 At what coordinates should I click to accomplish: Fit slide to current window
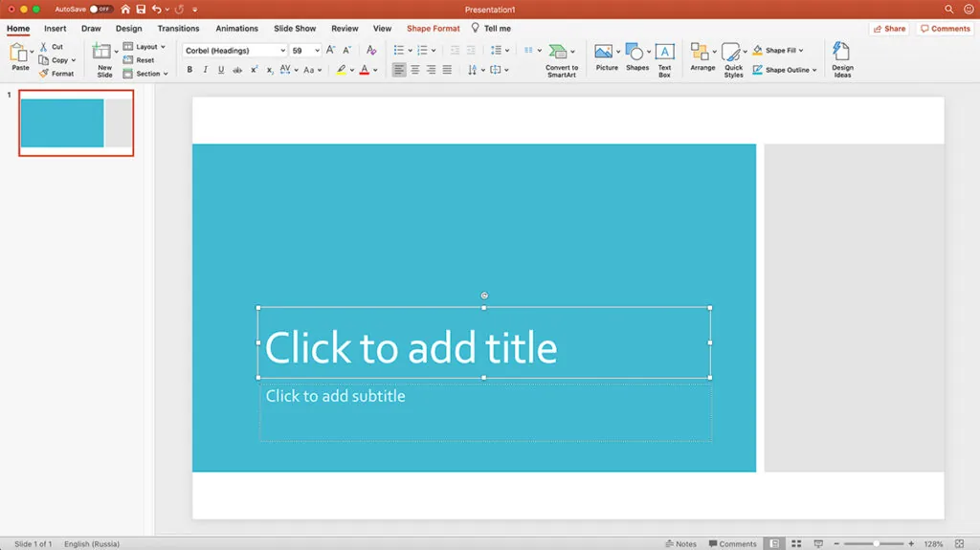pyautogui.click(x=959, y=543)
